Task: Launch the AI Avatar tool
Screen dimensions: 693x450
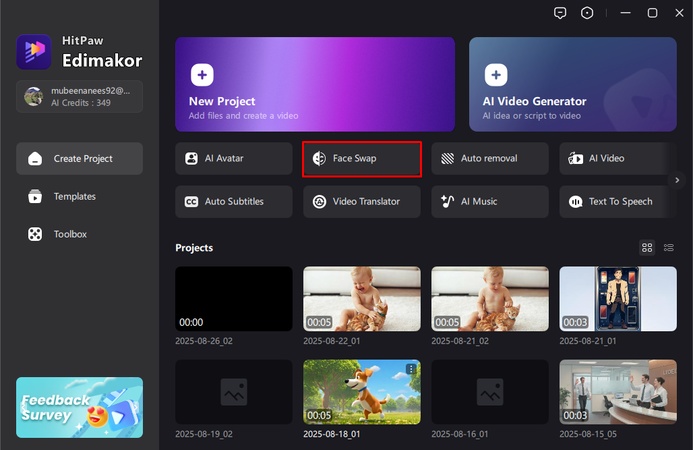Action: tap(234, 158)
